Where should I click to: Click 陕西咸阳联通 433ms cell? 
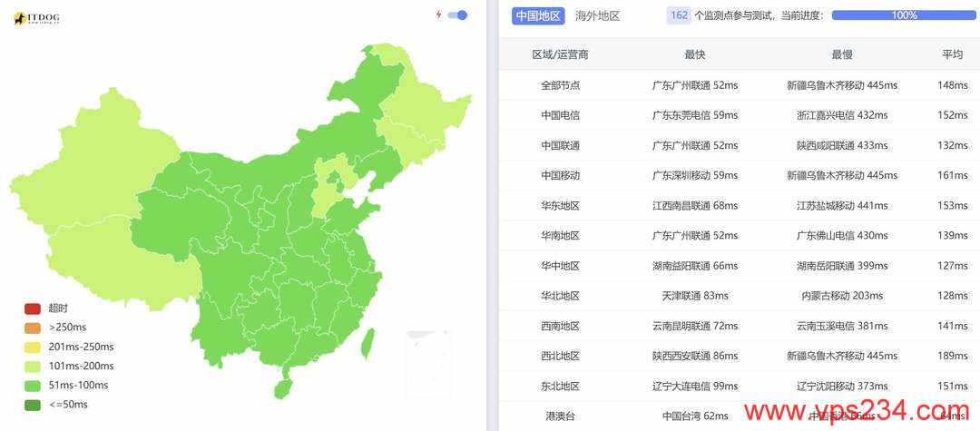[x=842, y=145]
